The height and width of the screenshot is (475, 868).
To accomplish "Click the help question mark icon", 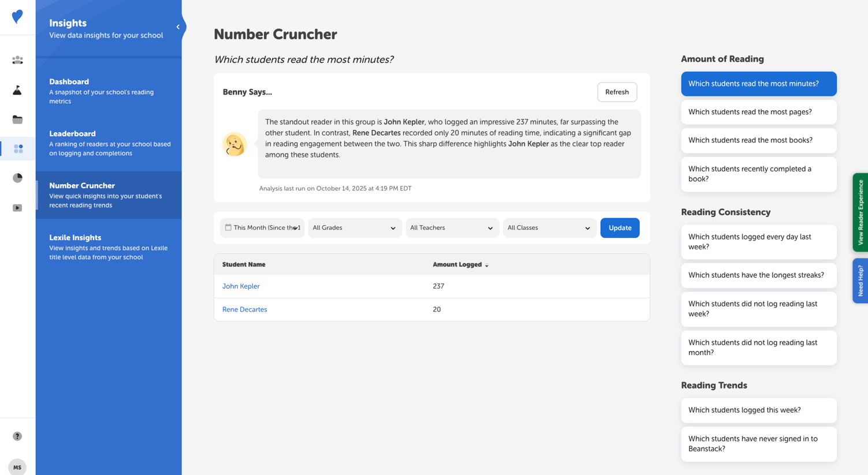I will pyautogui.click(x=17, y=437).
